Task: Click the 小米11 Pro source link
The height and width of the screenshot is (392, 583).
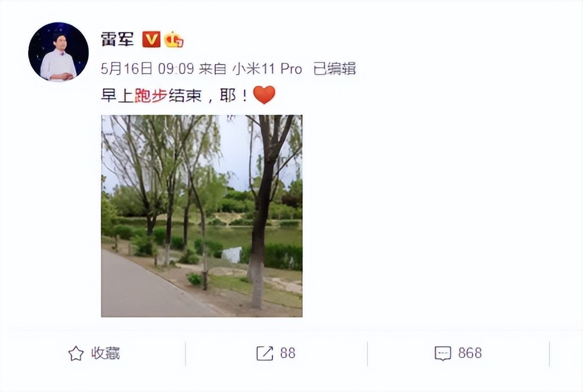Action: pos(267,69)
